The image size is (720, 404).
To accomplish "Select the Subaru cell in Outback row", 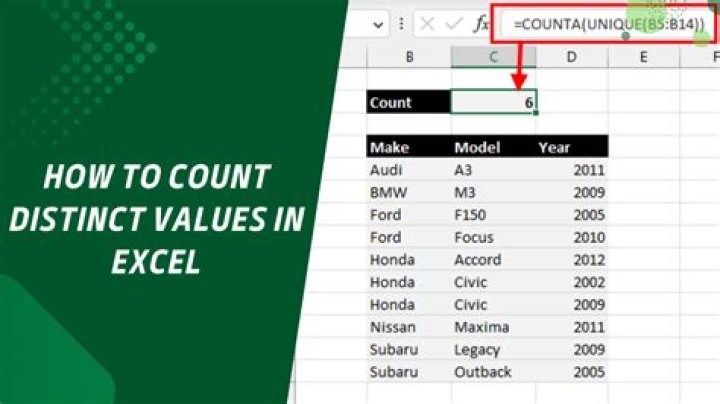I will pyautogui.click(x=409, y=372).
